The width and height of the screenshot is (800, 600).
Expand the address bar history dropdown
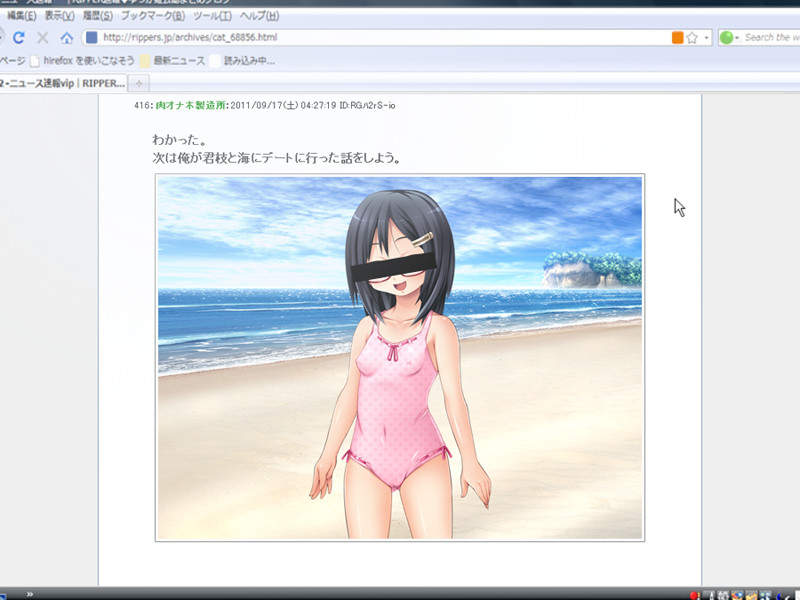pos(706,38)
